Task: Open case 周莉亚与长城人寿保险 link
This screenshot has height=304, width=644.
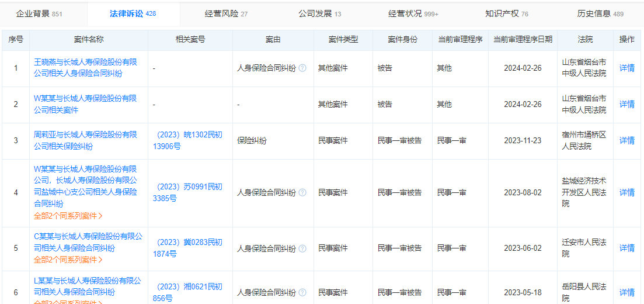Action: click(85, 140)
